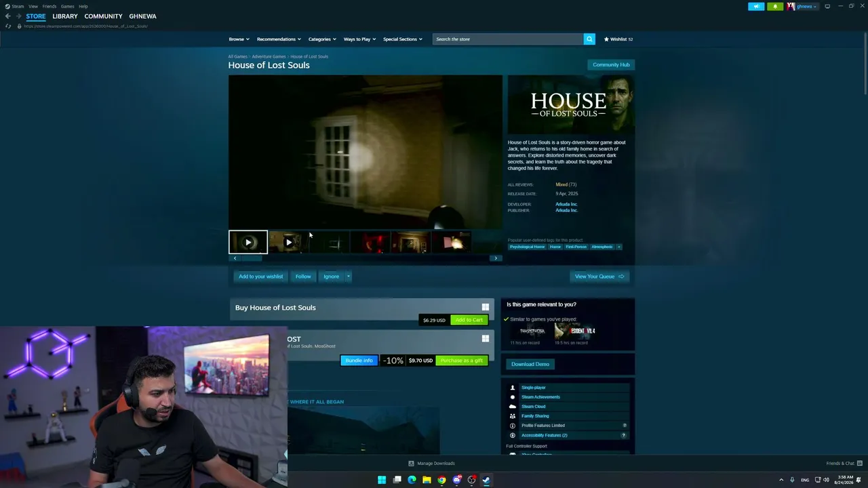Click in the Search the store field
This screenshot has height=488, width=868.
[x=508, y=39]
